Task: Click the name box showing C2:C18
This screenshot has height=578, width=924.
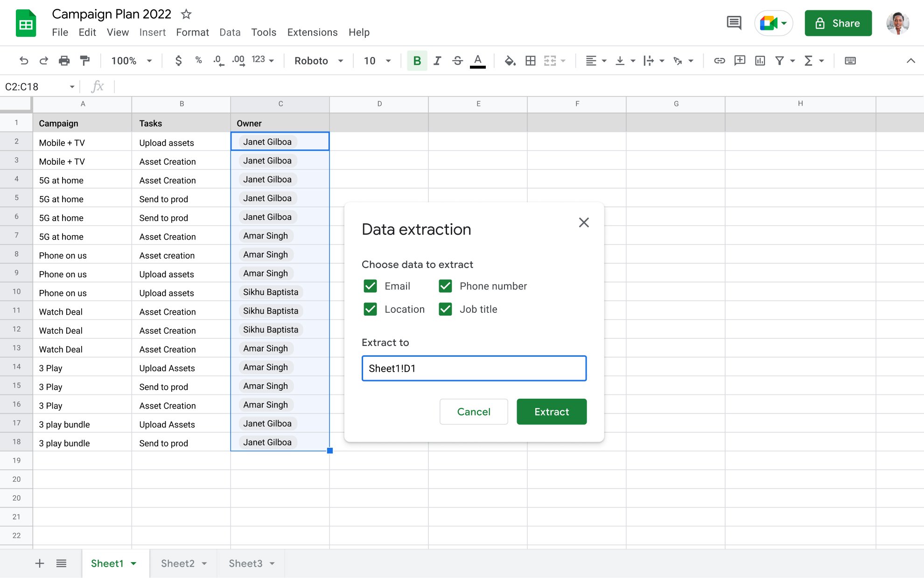Action: [x=40, y=87]
